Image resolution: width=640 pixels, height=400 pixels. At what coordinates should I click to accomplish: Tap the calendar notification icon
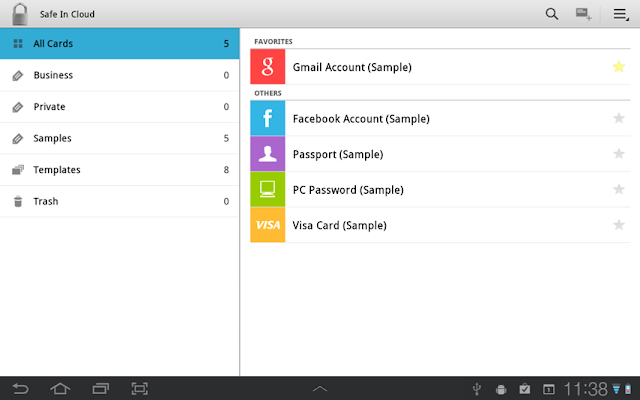(x=549, y=389)
